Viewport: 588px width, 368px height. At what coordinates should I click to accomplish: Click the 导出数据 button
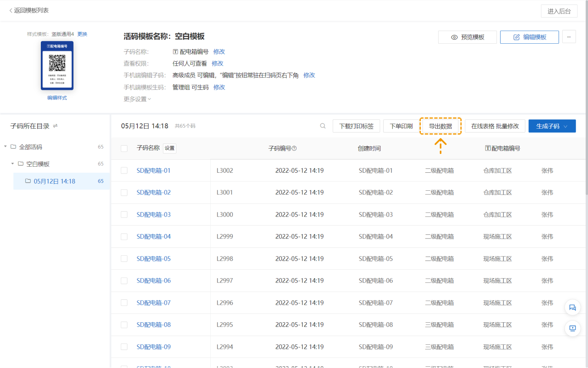coord(440,126)
